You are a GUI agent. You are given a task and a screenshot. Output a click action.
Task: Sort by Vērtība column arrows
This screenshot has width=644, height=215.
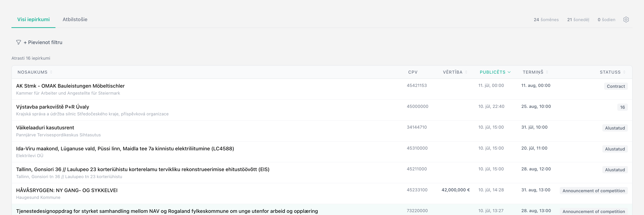(466, 72)
